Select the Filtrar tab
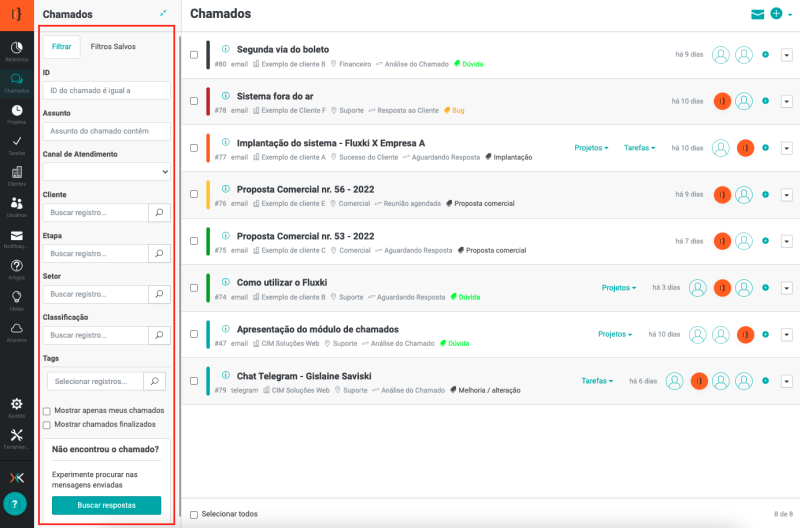The width and height of the screenshot is (800, 528). point(61,47)
